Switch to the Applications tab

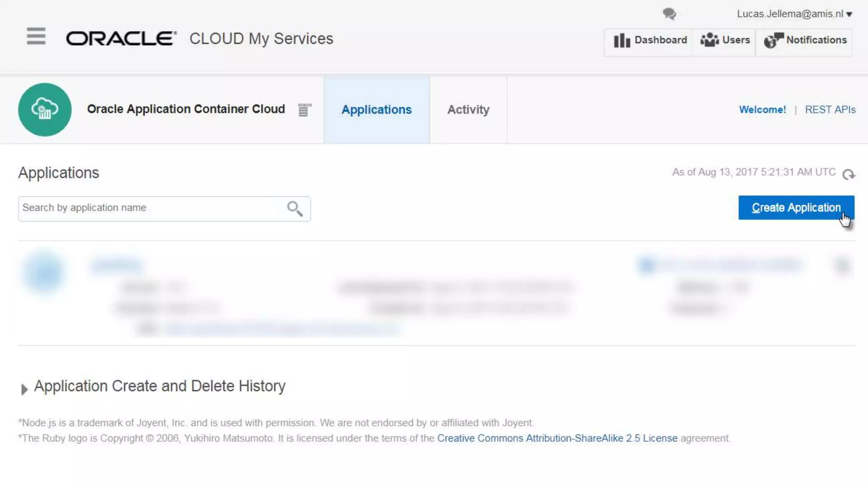[376, 110]
